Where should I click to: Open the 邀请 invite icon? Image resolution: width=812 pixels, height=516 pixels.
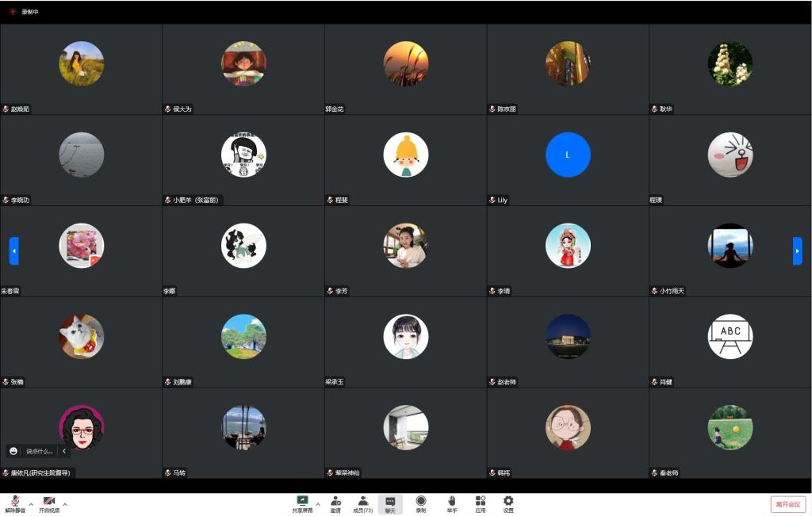tap(335, 503)
